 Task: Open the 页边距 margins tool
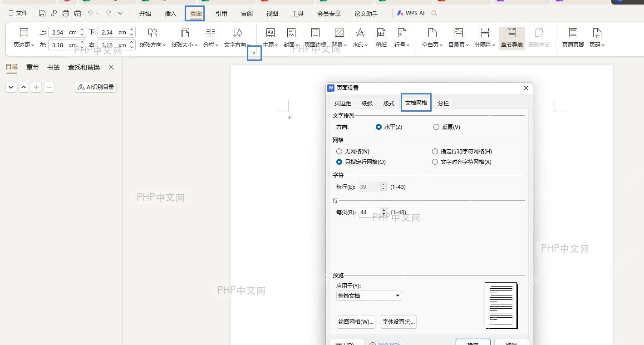point(24,38)
